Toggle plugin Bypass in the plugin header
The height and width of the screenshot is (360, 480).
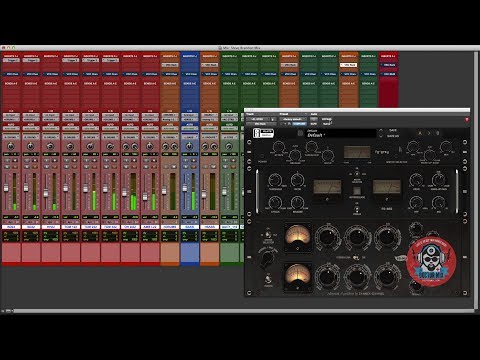(x=326, y=119)
